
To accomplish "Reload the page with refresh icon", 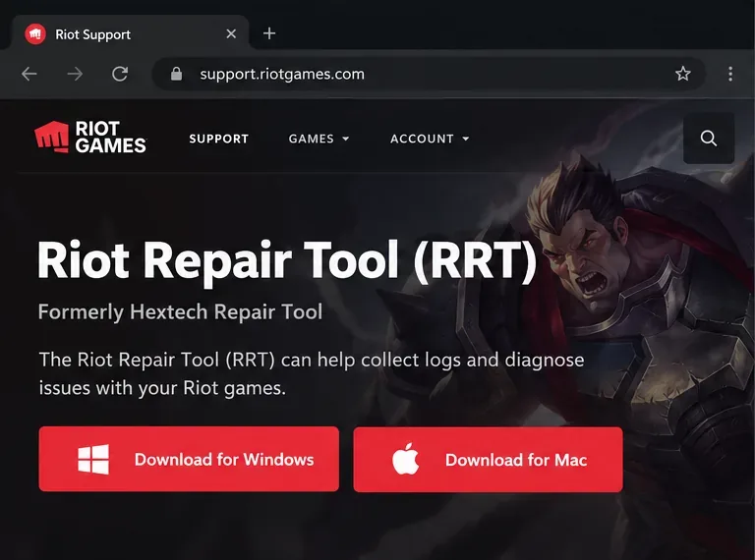I will click(120, 74).
